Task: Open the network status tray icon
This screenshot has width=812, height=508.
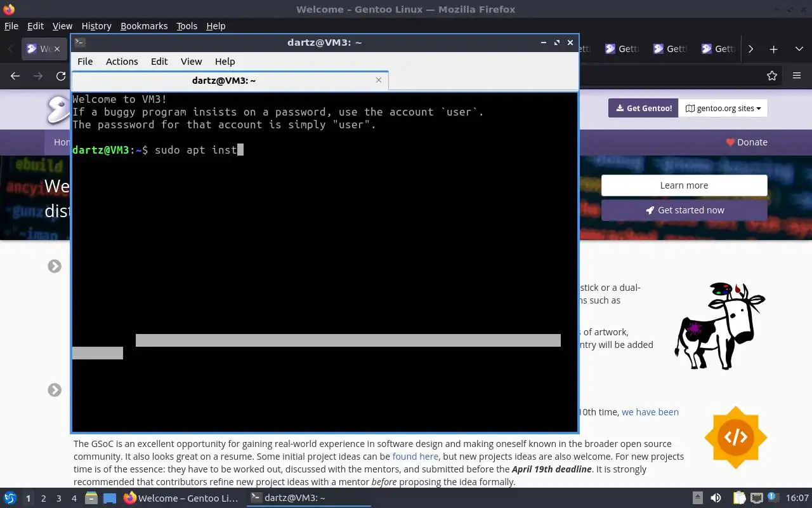Action: pyautogui.click(x=756, y=498)
